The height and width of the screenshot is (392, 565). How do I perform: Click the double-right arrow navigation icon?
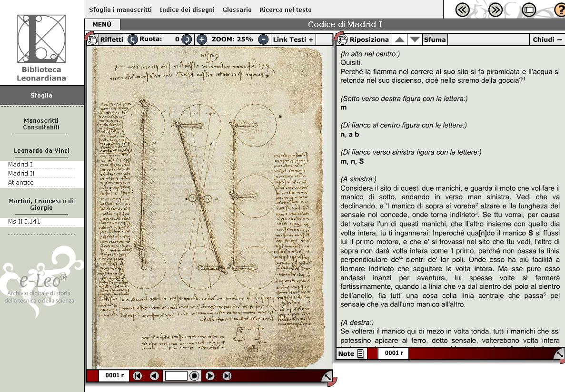click(496, 10)
